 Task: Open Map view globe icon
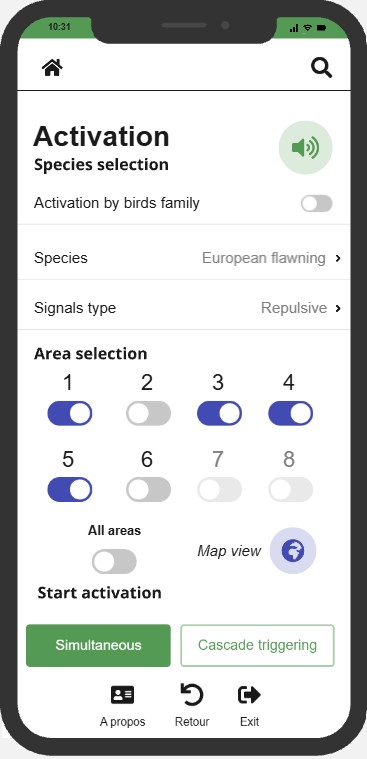tap(293, 551)
